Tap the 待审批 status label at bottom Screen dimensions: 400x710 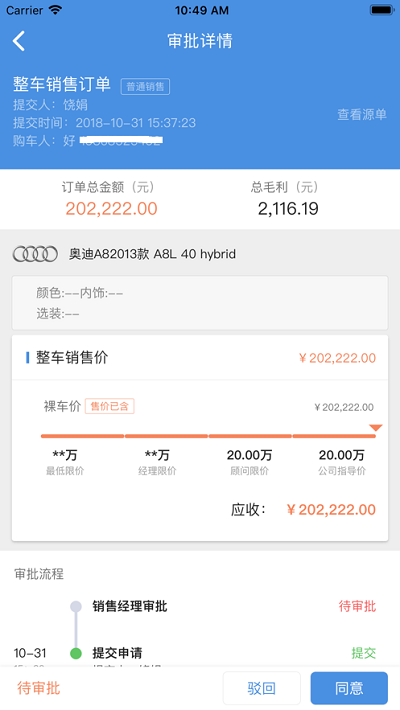[39, 688]
